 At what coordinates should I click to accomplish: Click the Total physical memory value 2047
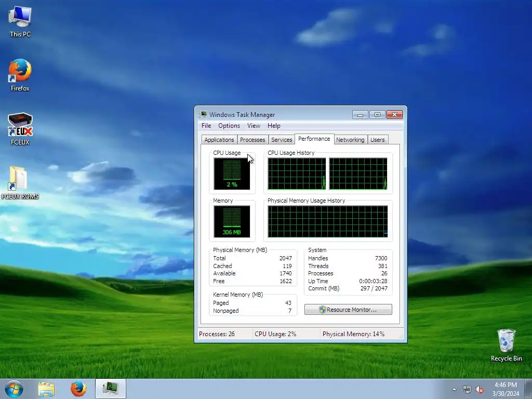click(x=285, y=258)
